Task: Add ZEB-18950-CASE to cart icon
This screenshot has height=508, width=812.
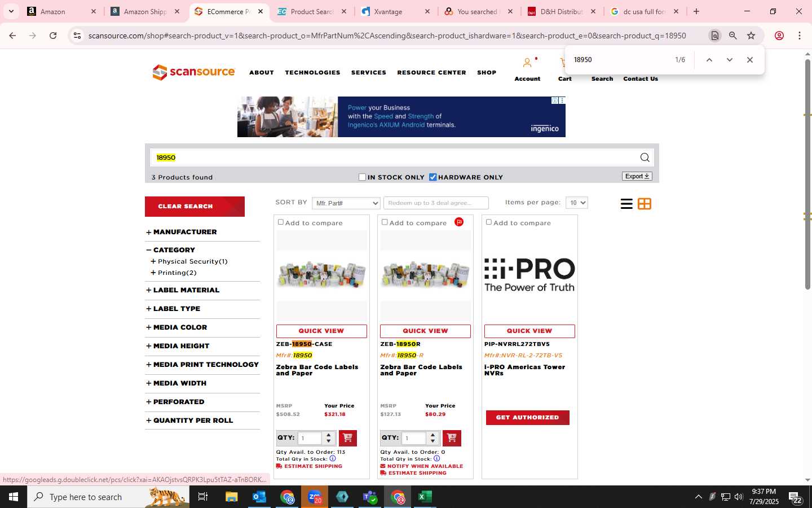Action: point(347,438)
